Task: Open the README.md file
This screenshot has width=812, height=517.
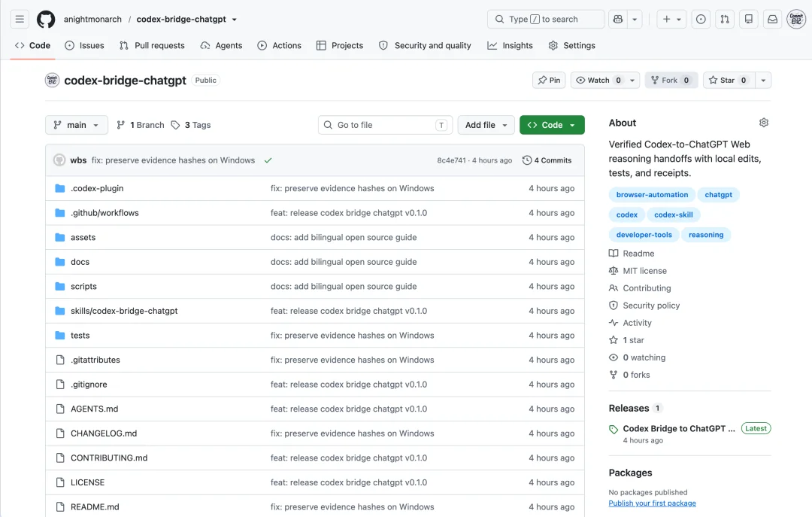Action: point(95,506)
